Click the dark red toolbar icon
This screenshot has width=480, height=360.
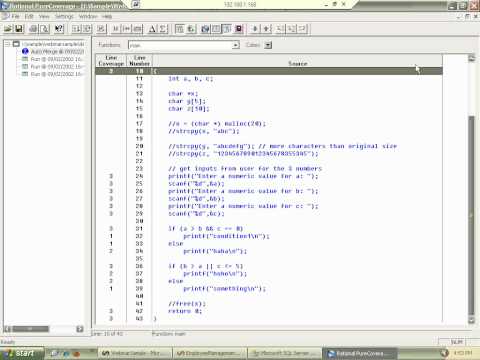239,29
